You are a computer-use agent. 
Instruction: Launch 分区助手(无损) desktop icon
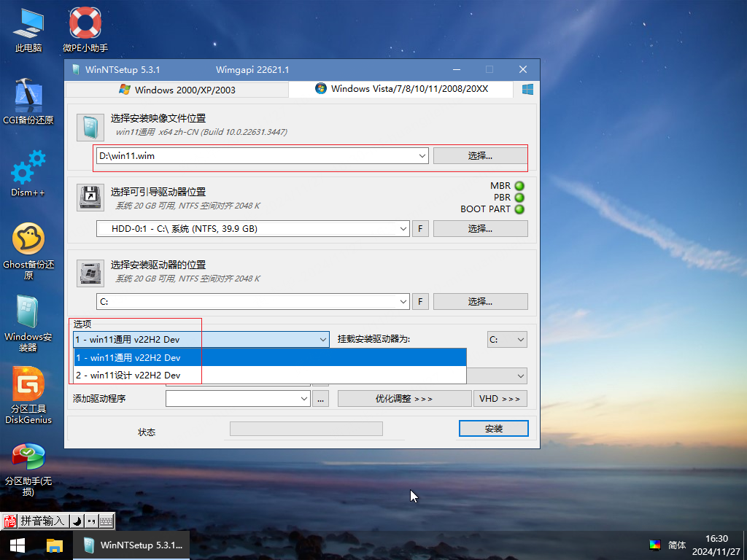point(28,469)
